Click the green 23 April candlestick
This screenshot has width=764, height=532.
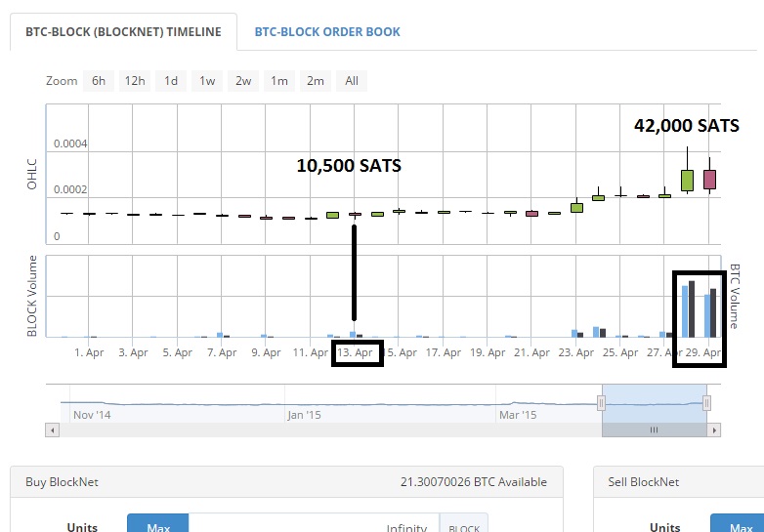(x=576, y=208)
